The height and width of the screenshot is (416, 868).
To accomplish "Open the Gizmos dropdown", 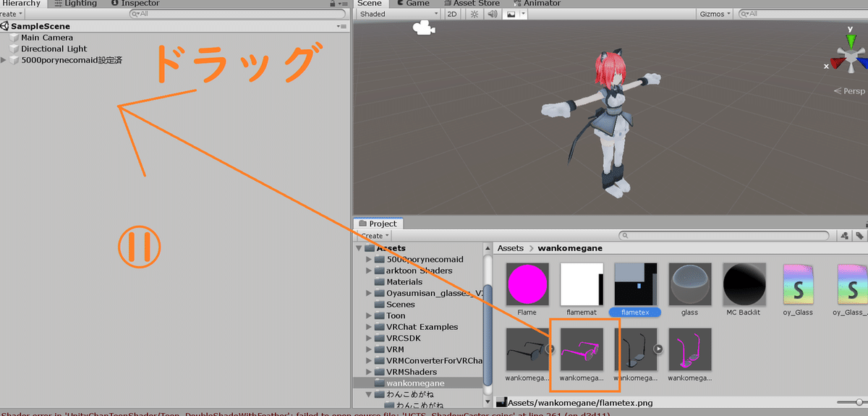I will (x=715, y=14).
